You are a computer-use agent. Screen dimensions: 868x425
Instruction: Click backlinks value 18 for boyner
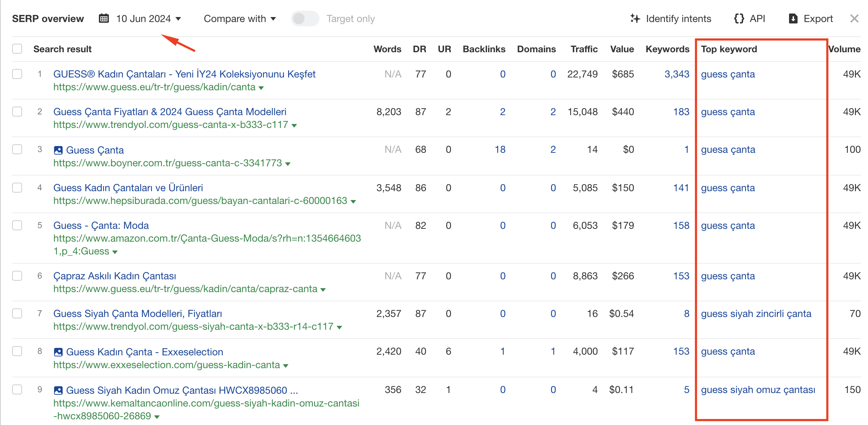(x=500, y=149)
